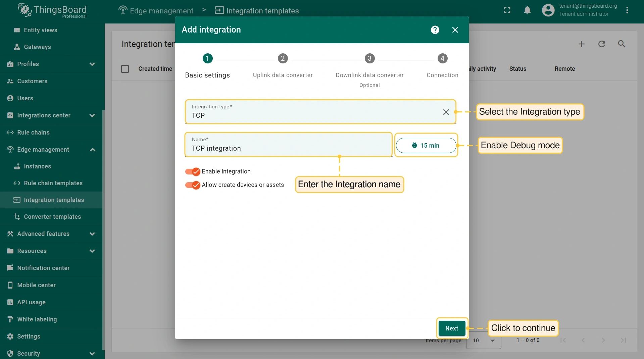Open Converter templates in sidebar
Screen dimensions: 644x359
coord(52,217)
